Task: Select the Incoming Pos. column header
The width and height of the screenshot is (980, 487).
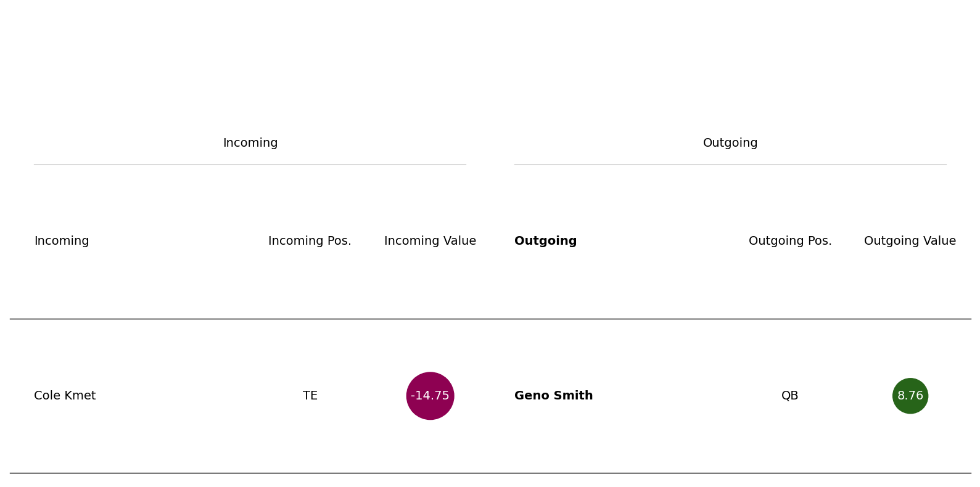Action: 310,241
